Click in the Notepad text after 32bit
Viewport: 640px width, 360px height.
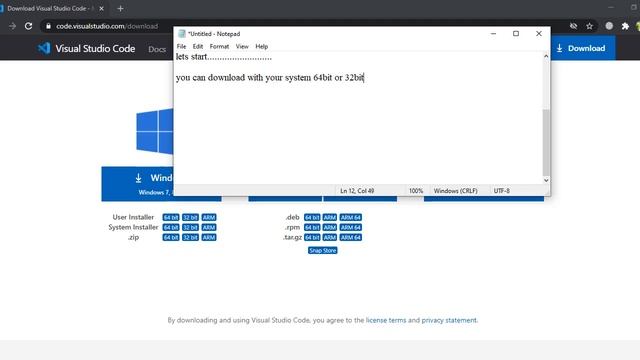tap(364, 78)
